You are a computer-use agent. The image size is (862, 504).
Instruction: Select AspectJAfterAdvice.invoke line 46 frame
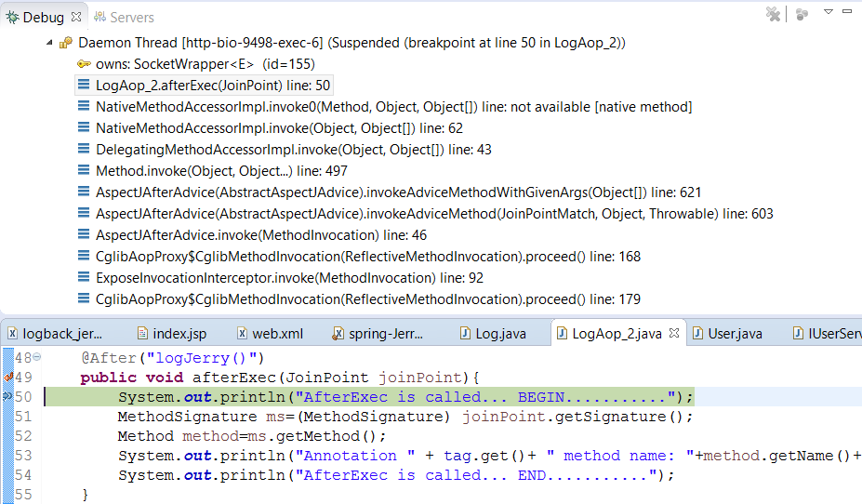tap(261, 235)
